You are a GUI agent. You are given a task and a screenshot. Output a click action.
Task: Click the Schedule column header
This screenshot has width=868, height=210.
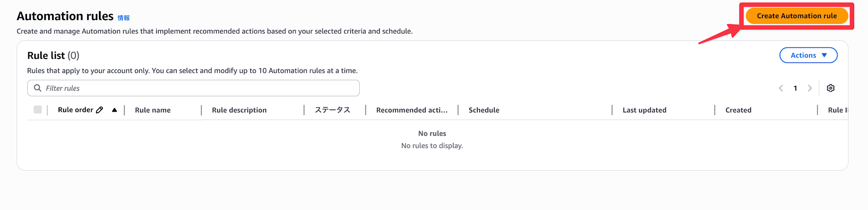(484, 110)
